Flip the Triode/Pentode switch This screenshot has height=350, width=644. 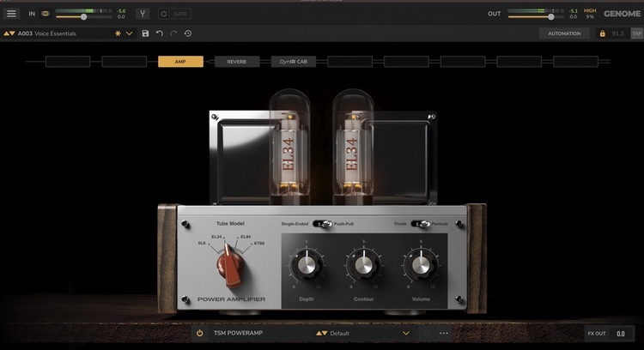pos(421,224)
